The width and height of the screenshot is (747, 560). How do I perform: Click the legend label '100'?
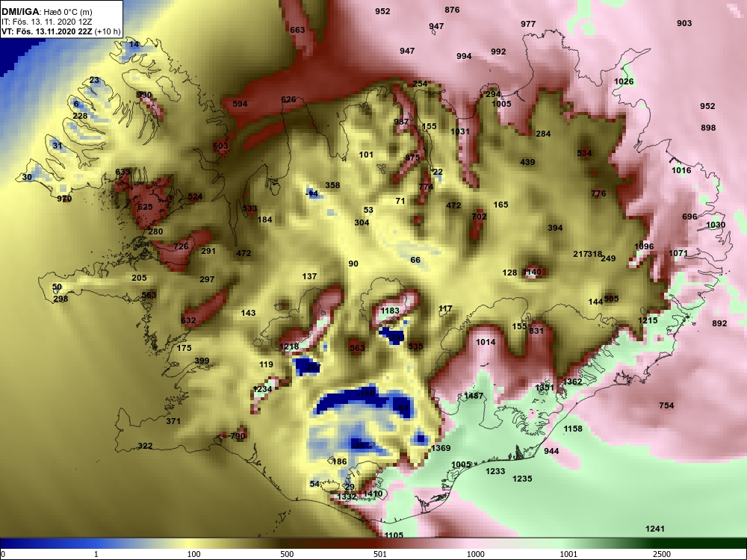[x=194, y=554]
